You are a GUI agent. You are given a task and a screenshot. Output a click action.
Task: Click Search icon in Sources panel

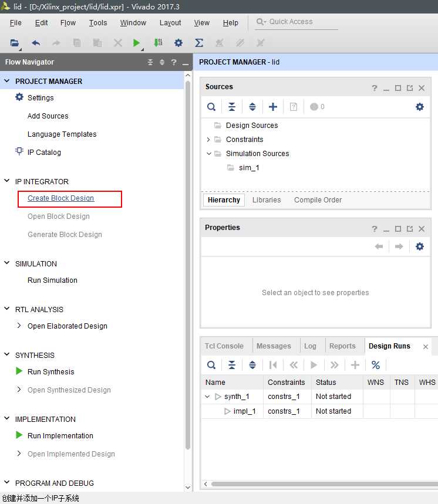211,107
